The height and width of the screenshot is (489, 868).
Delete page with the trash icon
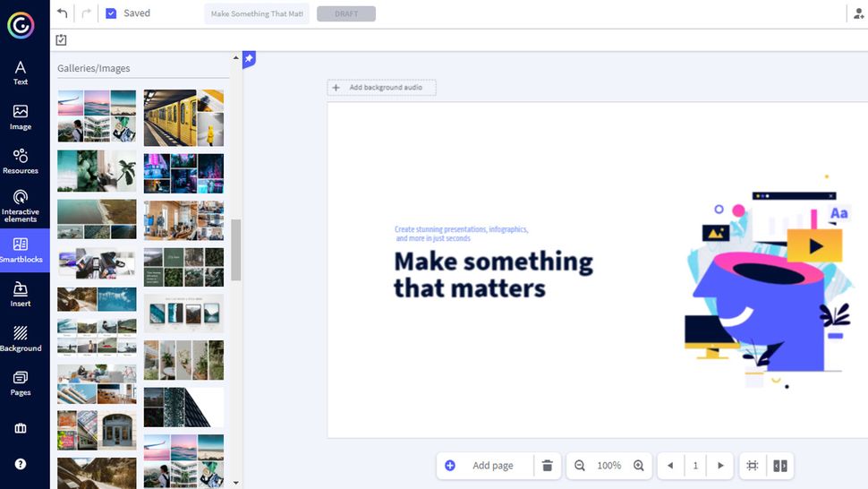[x=548, y=465]
